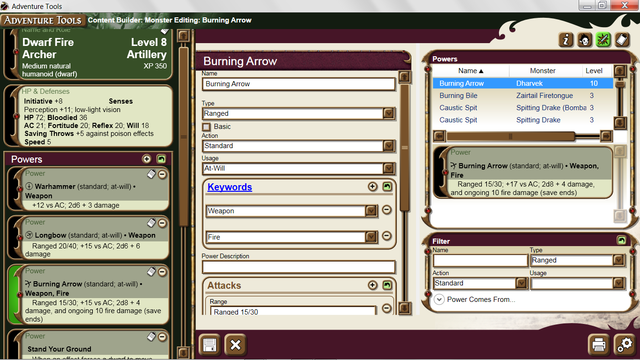
Task: Sort powers list by Level column
Action: [x=594, y=71]
